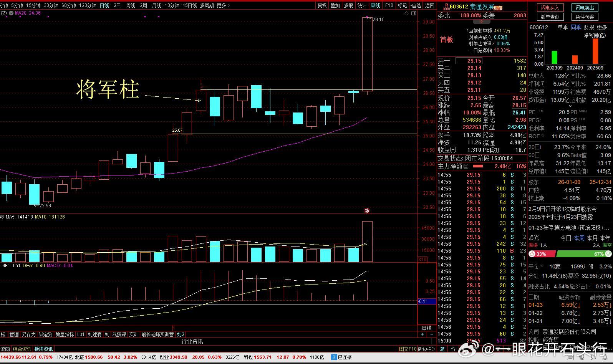This screenshot has height=364, width=613.
Task: Open the 统计 statistics tool
Action: (x=362, y=5)
